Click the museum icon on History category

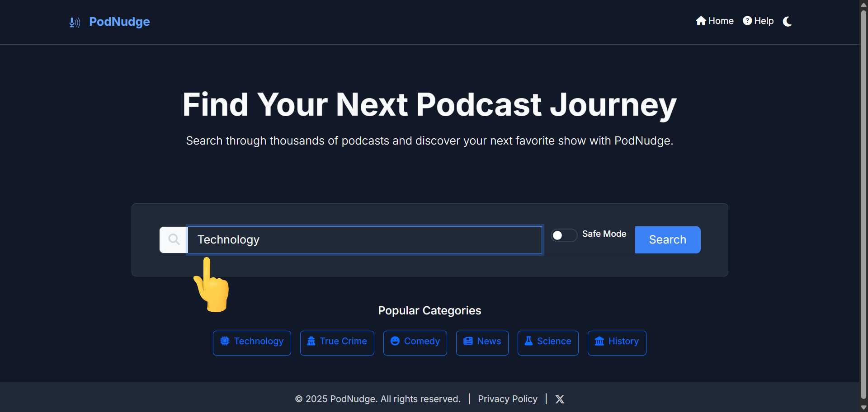(x=599, y=341)
